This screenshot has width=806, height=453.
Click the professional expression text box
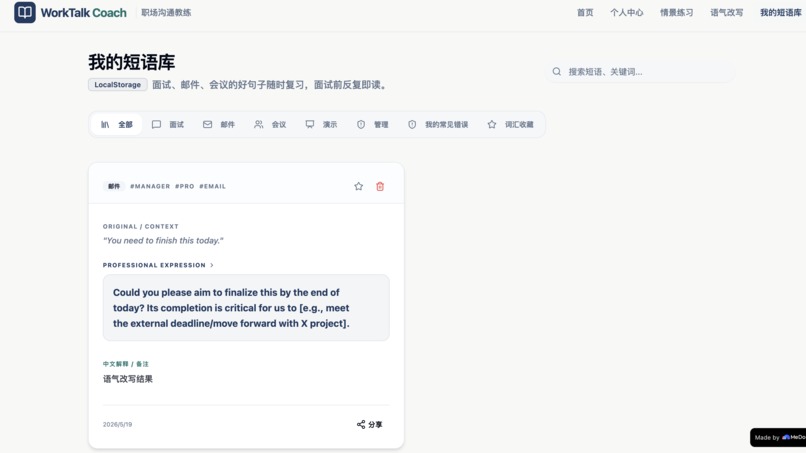click(x=246, y=307)
